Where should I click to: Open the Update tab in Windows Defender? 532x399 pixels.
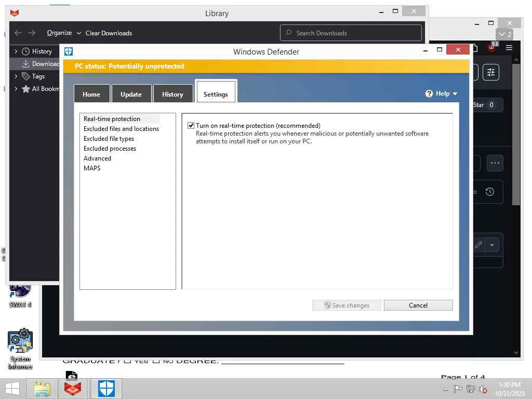[131, 94]
